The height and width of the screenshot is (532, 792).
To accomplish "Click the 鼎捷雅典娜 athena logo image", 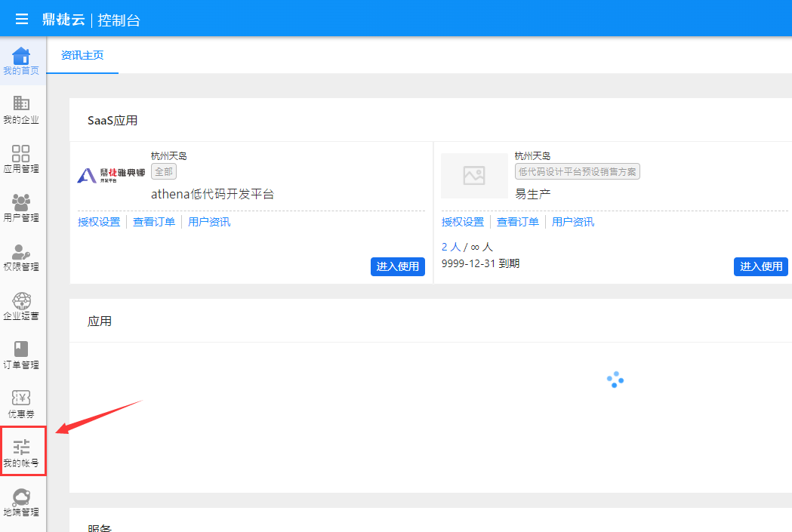I will [111, 176].
